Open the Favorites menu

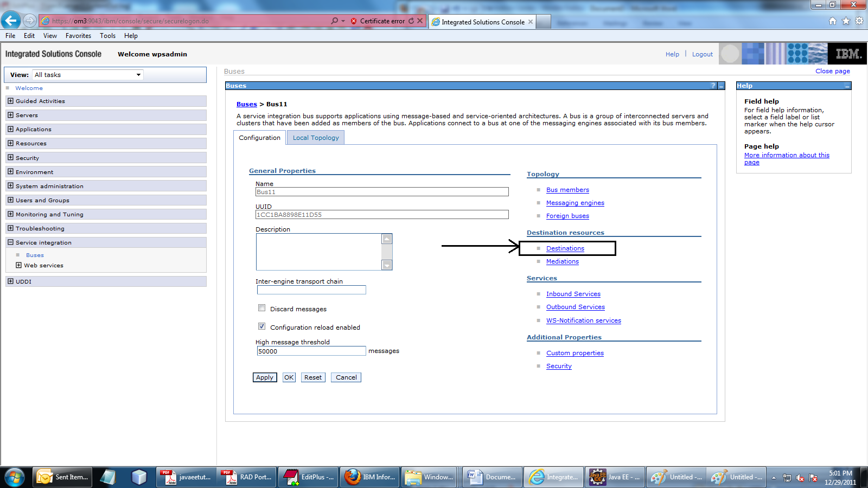79,36
